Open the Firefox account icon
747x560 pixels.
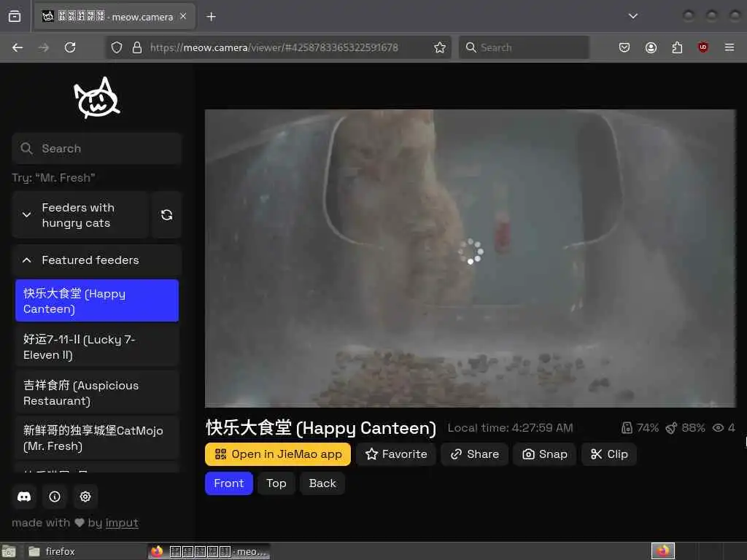[651, 47]
